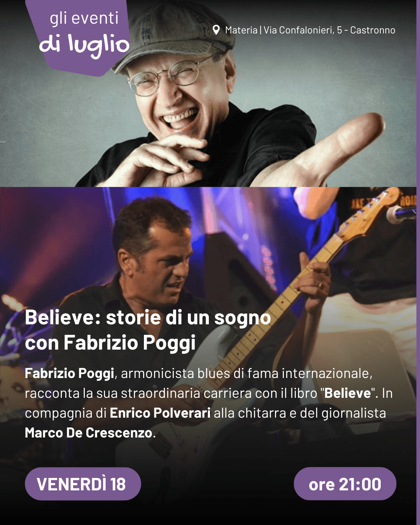420x525 pixels.
Task: Click 'con Fabrizio Poggi' in the title
Action: (110, 343)
